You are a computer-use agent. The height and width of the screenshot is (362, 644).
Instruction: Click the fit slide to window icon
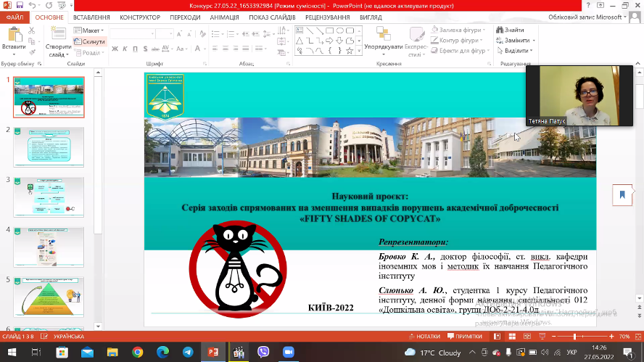638,336
